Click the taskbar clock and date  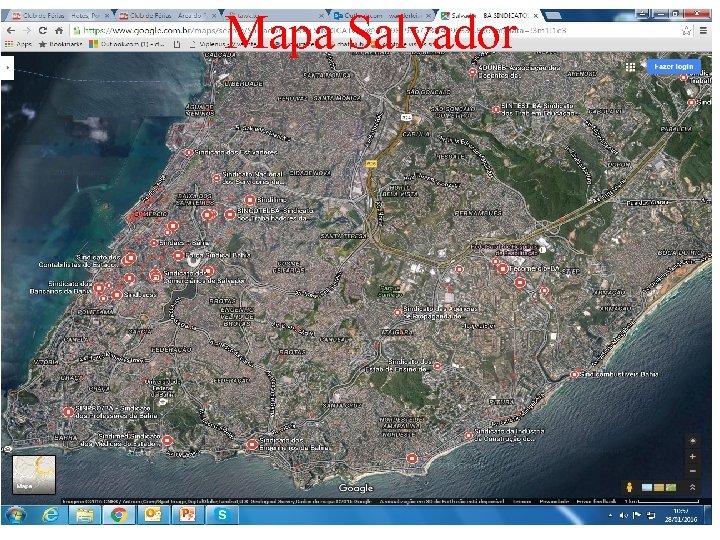(681, 515)
